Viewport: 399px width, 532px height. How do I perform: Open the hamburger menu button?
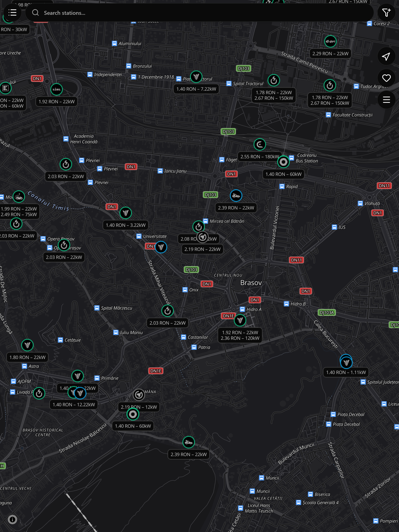(386, 100)
